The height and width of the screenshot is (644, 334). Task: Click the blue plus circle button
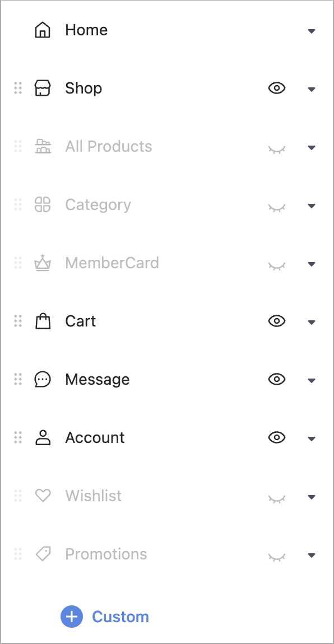[72, 617]
